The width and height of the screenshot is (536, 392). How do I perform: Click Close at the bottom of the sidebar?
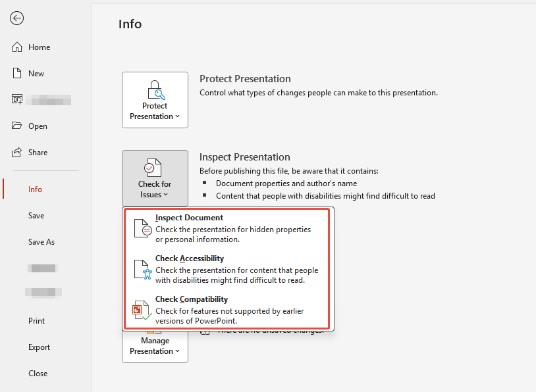(x=38, y=373)
